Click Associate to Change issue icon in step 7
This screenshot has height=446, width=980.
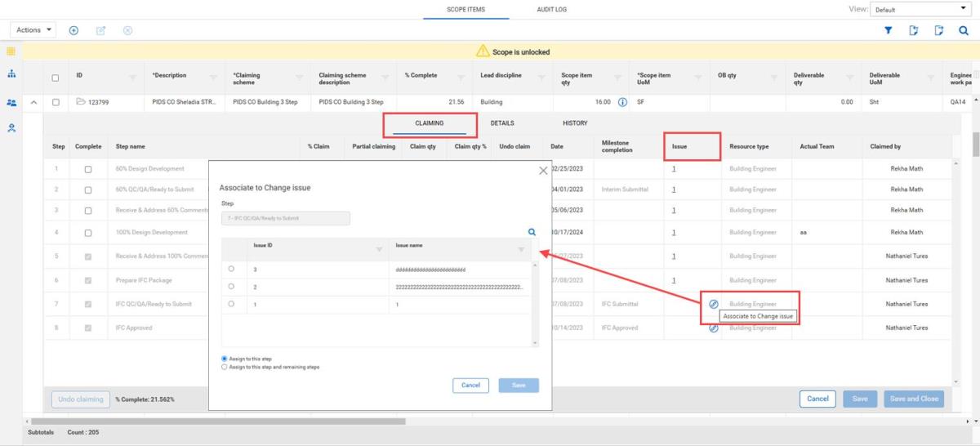click(x=713, y=303)
